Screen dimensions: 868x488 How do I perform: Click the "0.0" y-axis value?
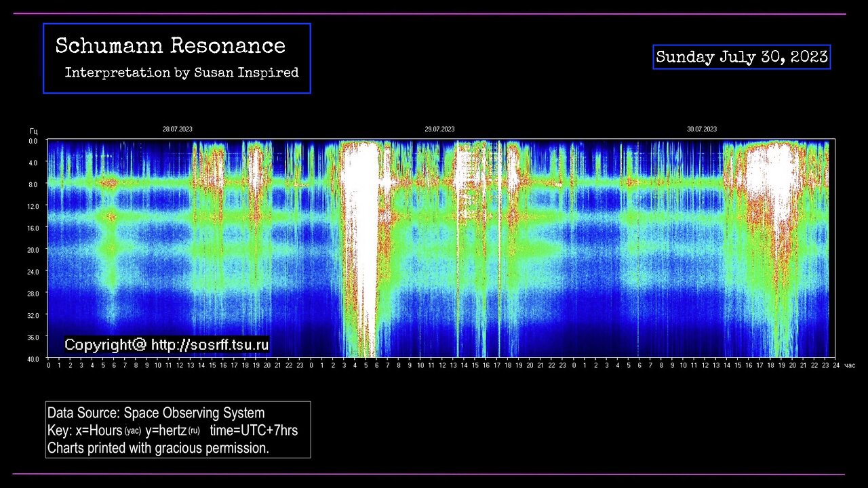[33, 141]
